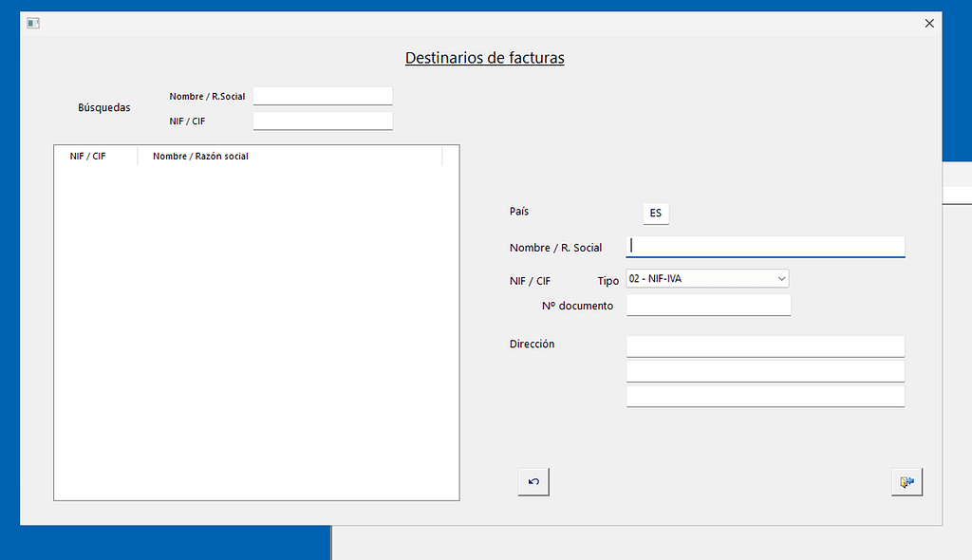Close the Destinarios de facturas window
Image resolution: width=972 pixels, height=560 pixels.
pos(929,24)
